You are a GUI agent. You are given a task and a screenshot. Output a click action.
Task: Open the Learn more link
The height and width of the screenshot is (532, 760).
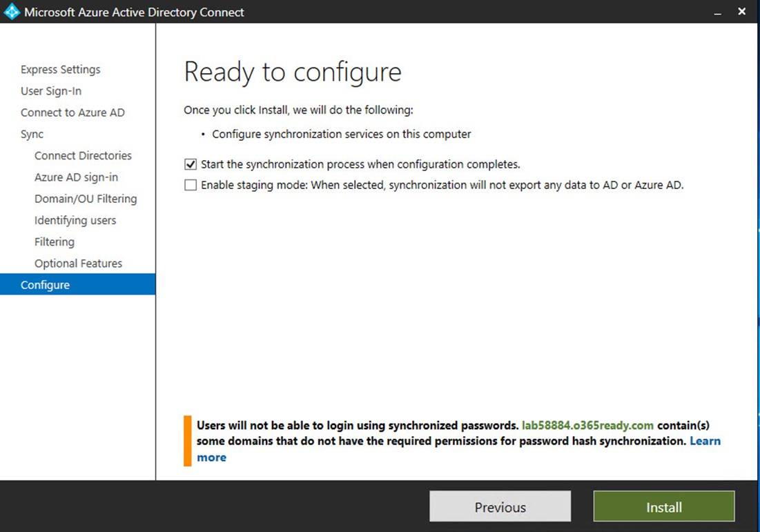tap(705, 441)
